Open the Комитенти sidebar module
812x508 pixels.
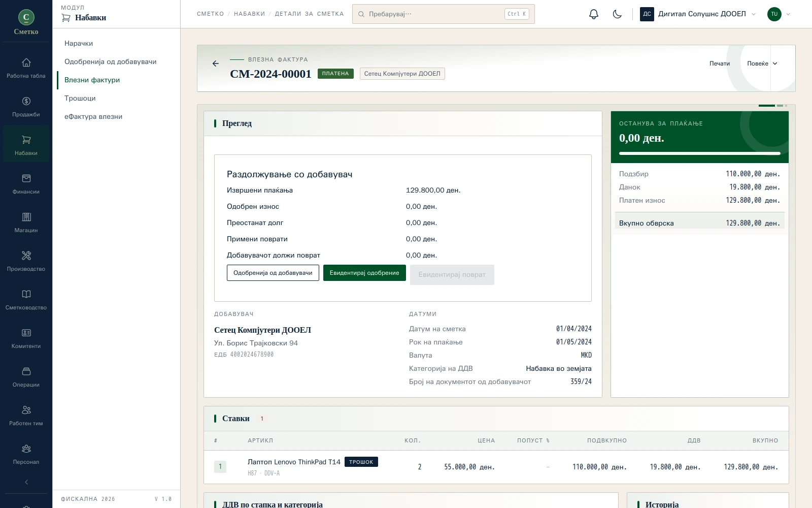coord(26,338)
